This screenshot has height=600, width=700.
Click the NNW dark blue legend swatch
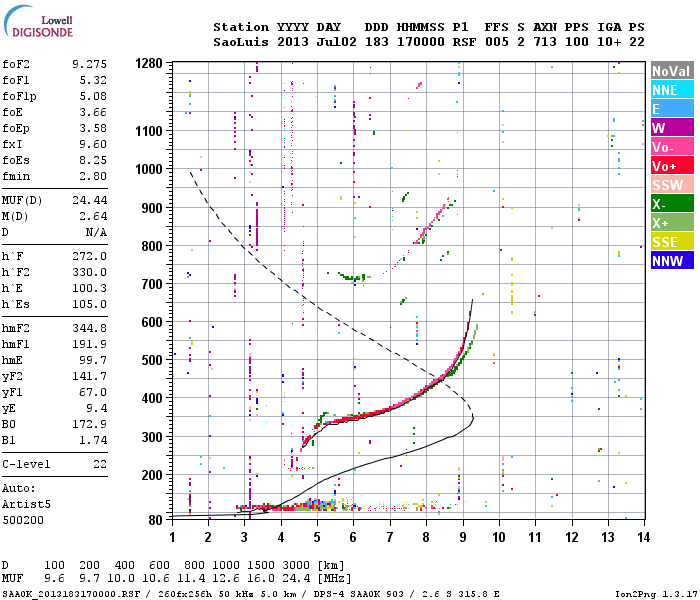click(x=672, y=260)
